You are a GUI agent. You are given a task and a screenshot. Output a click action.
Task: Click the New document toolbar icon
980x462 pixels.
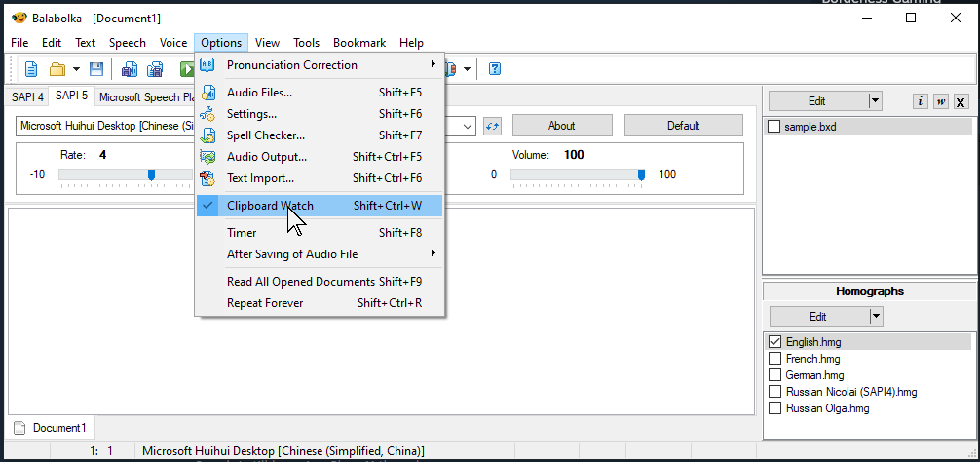30,69
